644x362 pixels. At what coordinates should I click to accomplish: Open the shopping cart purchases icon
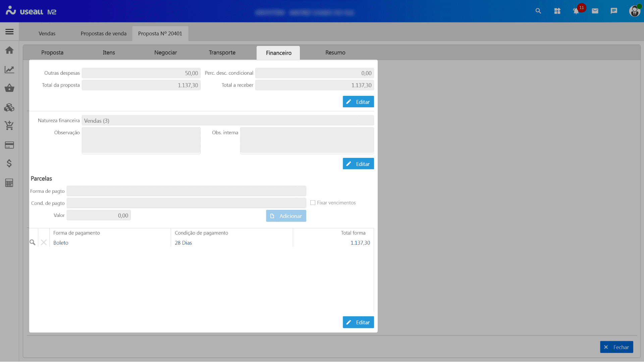click(x=9, y=126)
